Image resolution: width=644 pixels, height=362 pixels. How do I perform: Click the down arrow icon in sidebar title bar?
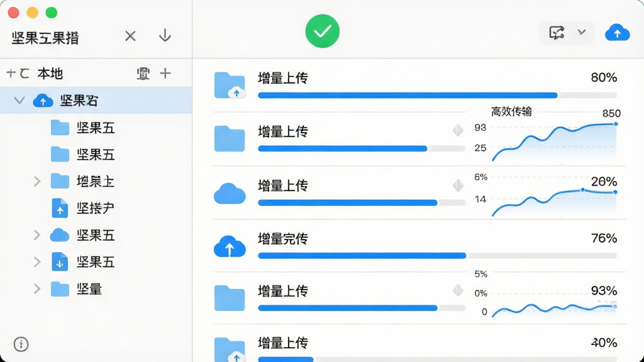pos(165,35)
